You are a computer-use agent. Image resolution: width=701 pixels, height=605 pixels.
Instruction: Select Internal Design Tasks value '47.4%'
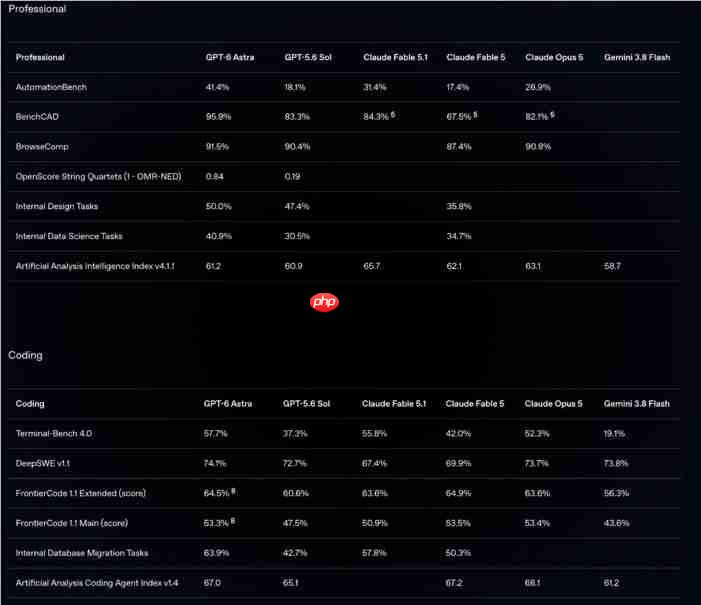click(297, 206)
